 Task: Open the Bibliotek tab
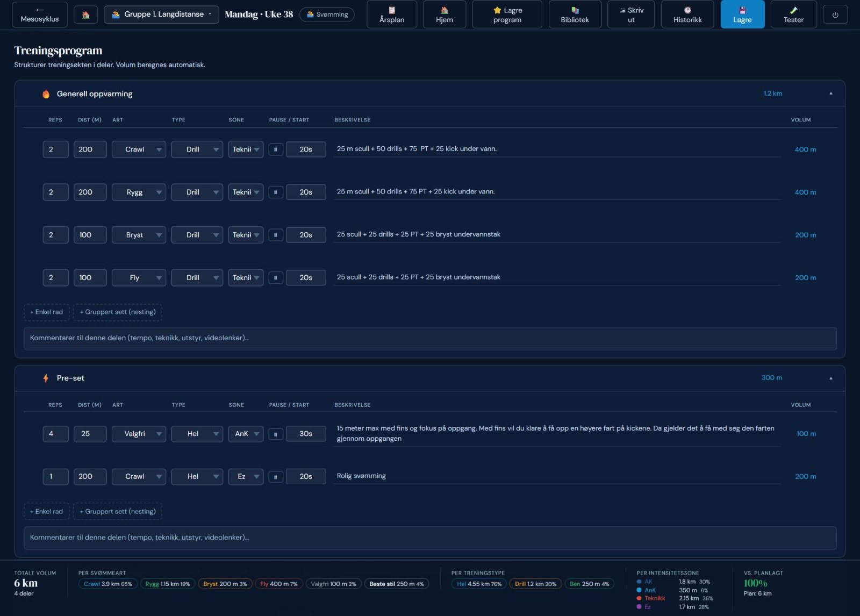pos(575,15)
